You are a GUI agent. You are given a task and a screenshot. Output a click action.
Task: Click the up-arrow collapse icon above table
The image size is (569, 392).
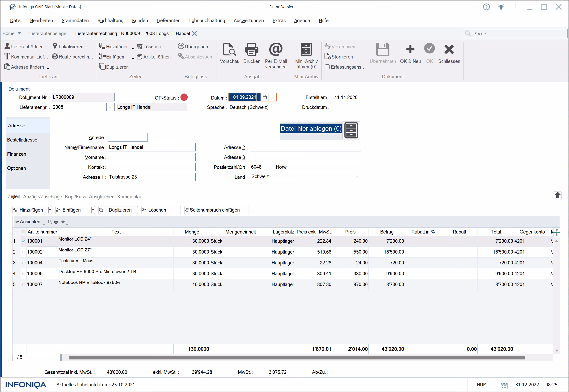pyautogui.click(x=557, y=195)
